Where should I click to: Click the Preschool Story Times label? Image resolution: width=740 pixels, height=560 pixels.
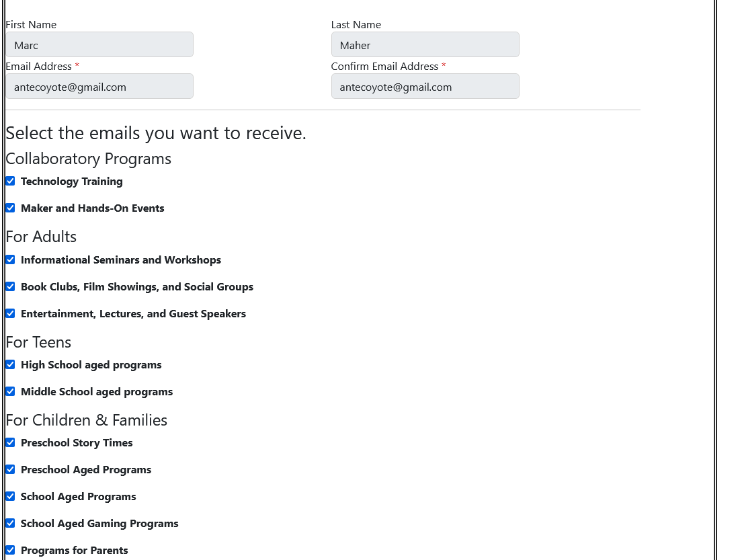pyautogui.click(x=77, y=443)
